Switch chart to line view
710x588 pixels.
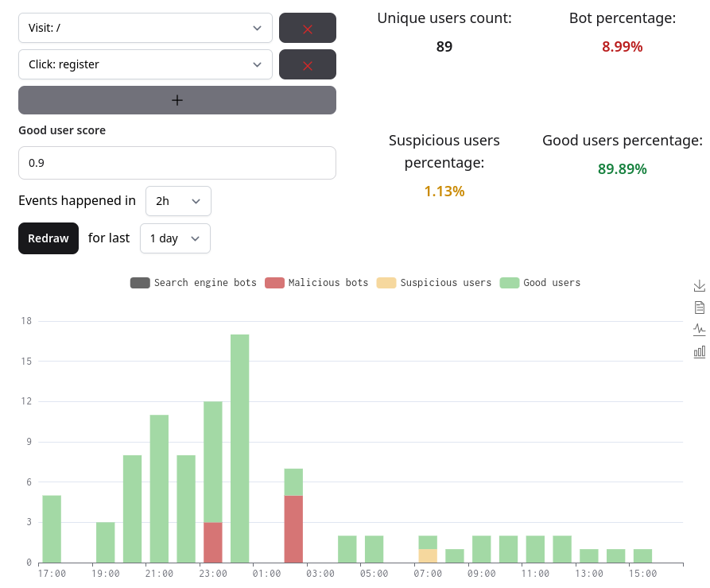coord(700,329)
